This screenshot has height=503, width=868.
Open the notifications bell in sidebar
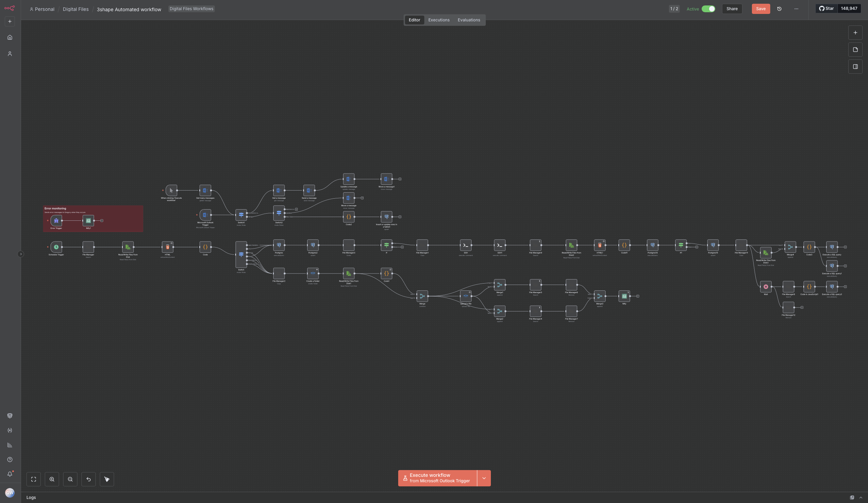click(10, 474)
